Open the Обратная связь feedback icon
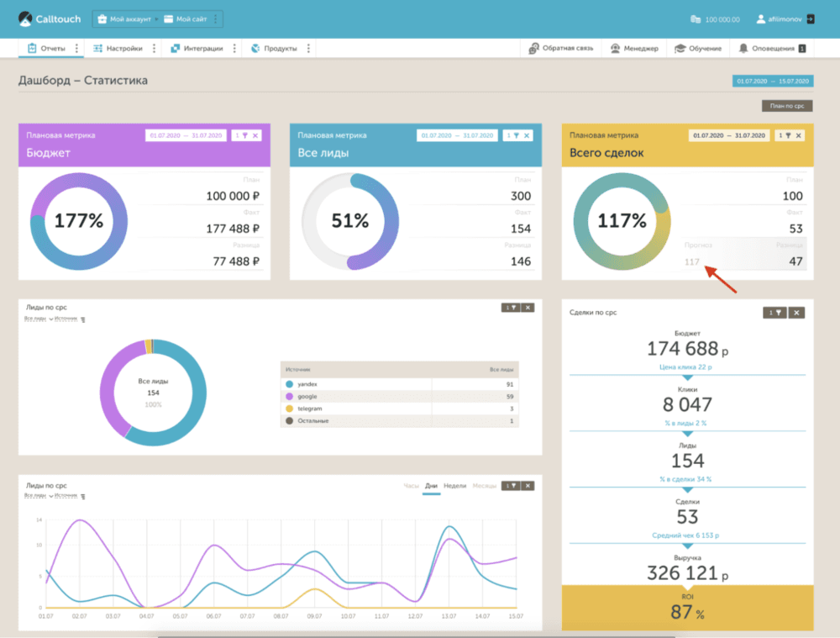 pos(533,48)
